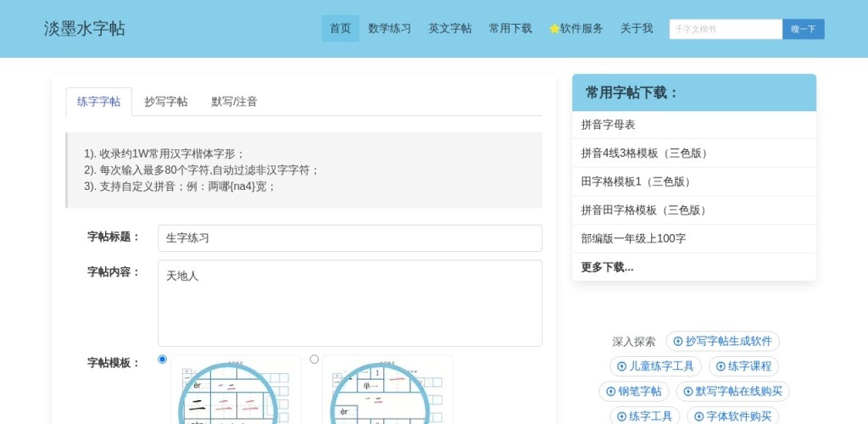The image size is (868, 424).
Task: Go to 英文字帖 in the top menu
Action: [450, 29]
